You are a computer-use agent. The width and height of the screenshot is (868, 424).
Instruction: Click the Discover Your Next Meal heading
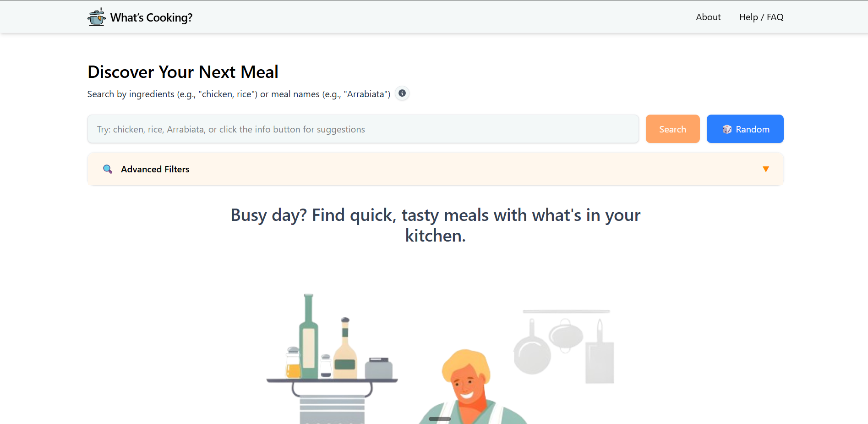(x=183, y=72)
